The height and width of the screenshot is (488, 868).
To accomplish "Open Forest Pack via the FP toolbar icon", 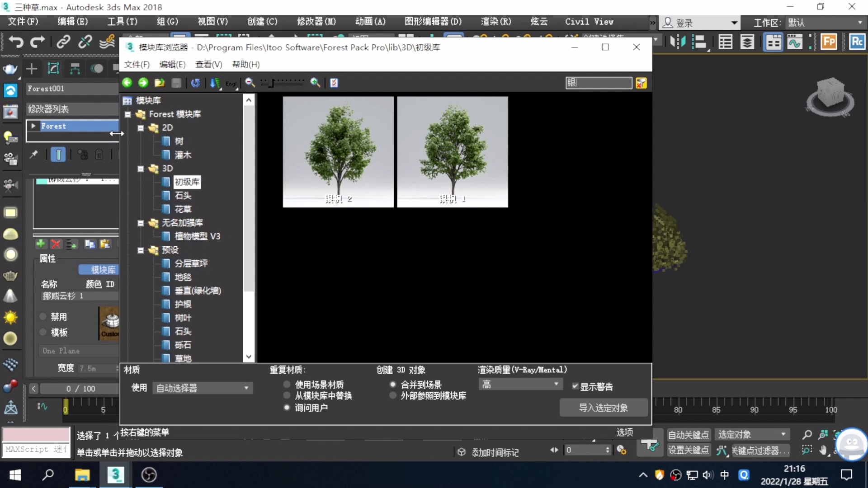I will (x=829, y=41).
